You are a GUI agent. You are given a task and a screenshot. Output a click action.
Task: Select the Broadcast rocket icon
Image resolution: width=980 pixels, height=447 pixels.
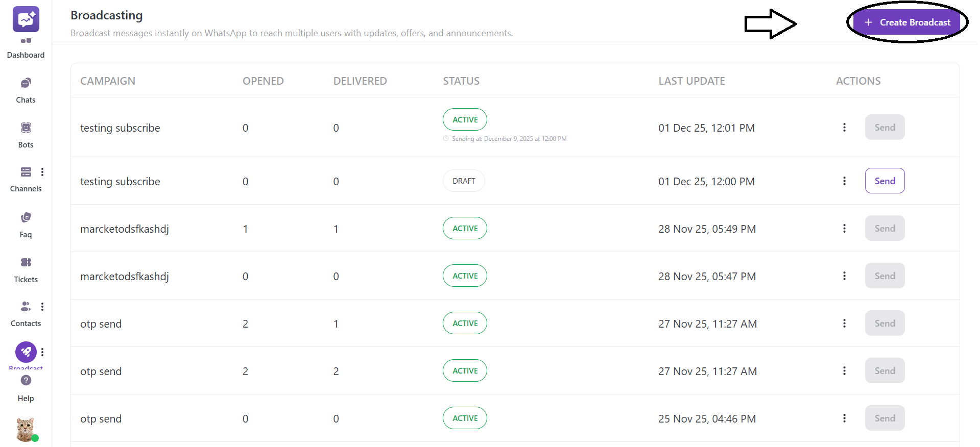pos(26,352)
